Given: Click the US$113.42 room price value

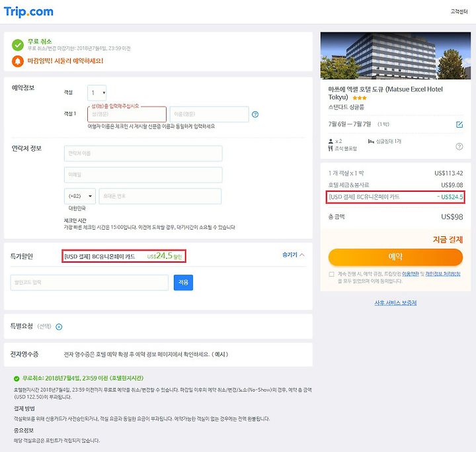Looking at the screenshot, I should click(449, 173).
